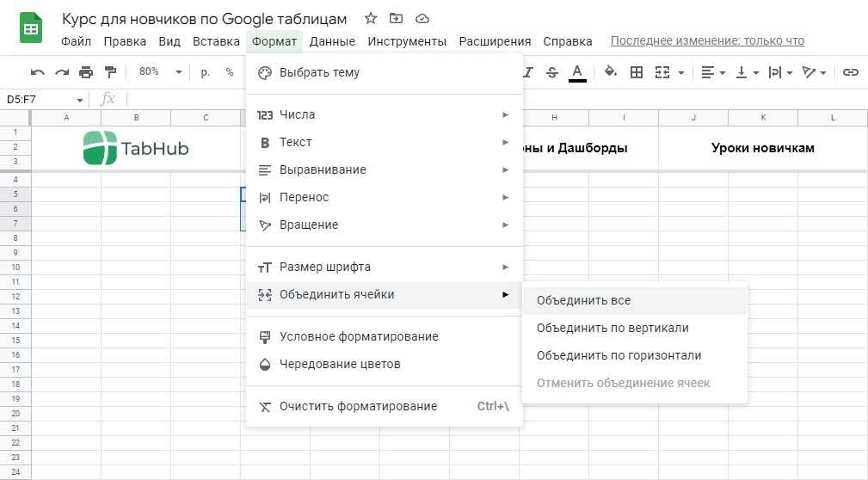Click the Move to folder icon

pyautogui.click(x=396, y=18)
